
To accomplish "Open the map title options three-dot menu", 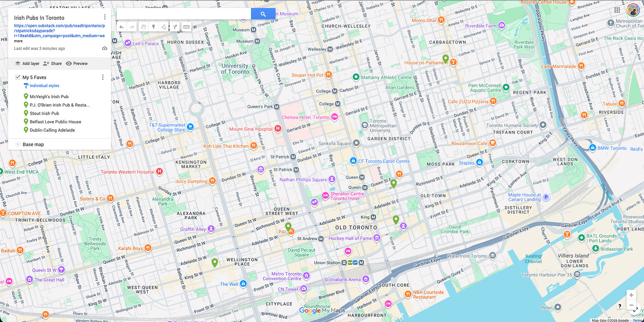I will pos(105,17).
